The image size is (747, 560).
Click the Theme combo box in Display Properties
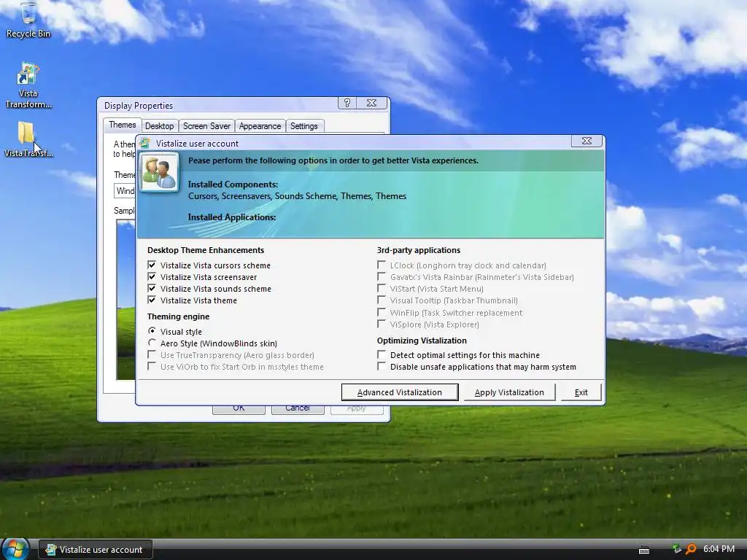pos(125,191)
